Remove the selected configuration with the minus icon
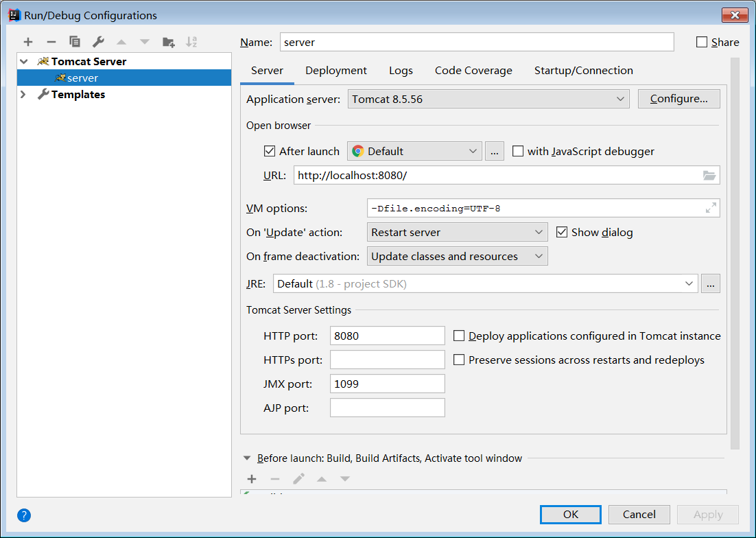 coord(51,42)
